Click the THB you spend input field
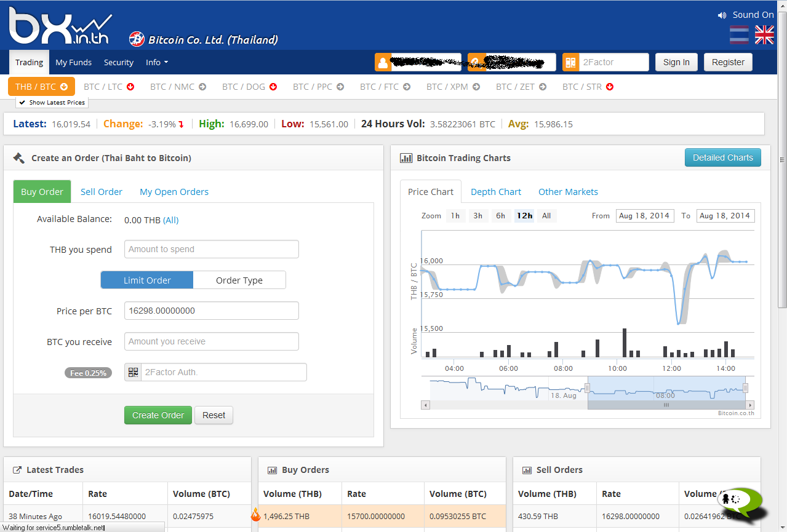 tap(211, 249)
